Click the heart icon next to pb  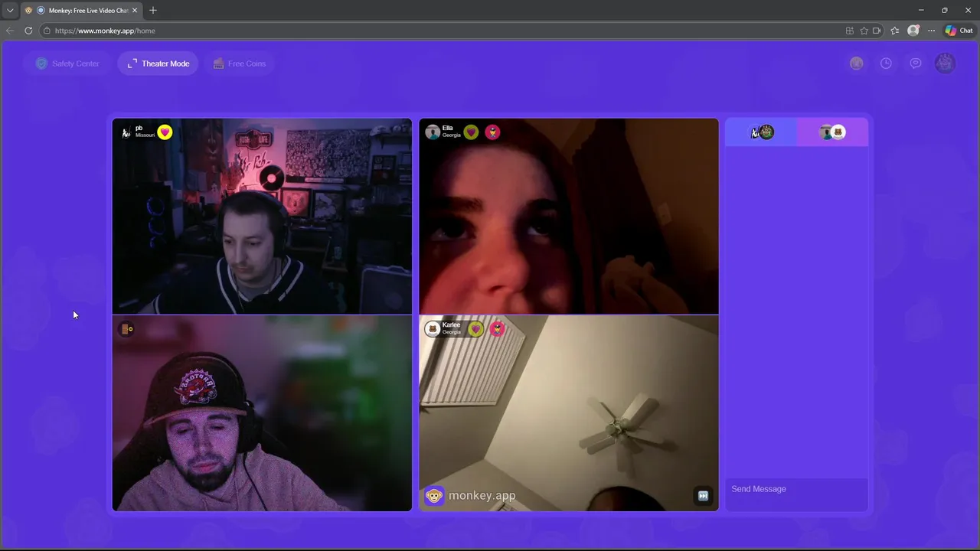[x=165, y=132]
